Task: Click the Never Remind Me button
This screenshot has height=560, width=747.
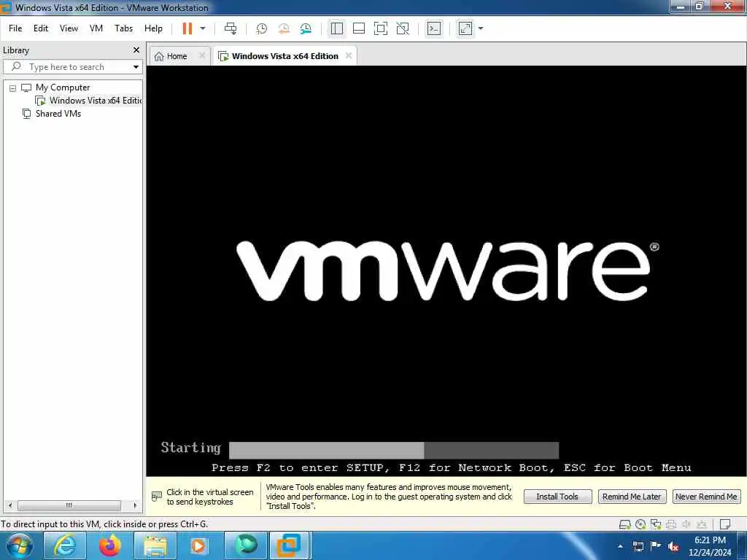Action: point(706,497)
